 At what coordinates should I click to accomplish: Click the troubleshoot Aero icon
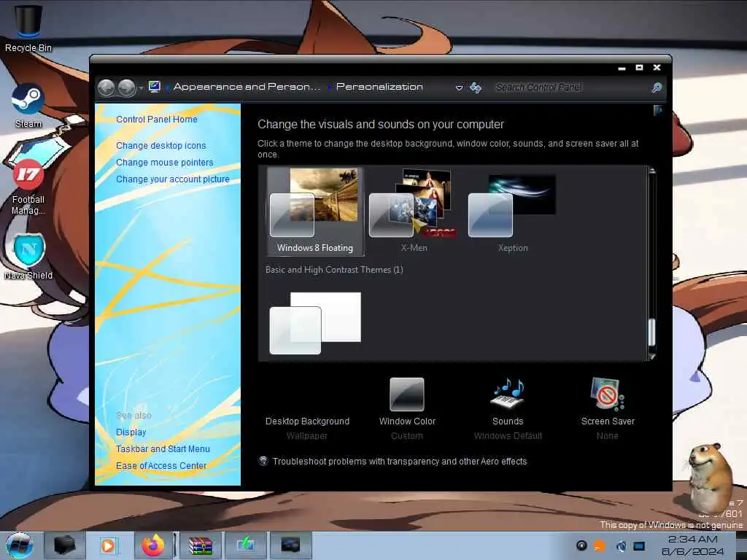coord(263,461)
